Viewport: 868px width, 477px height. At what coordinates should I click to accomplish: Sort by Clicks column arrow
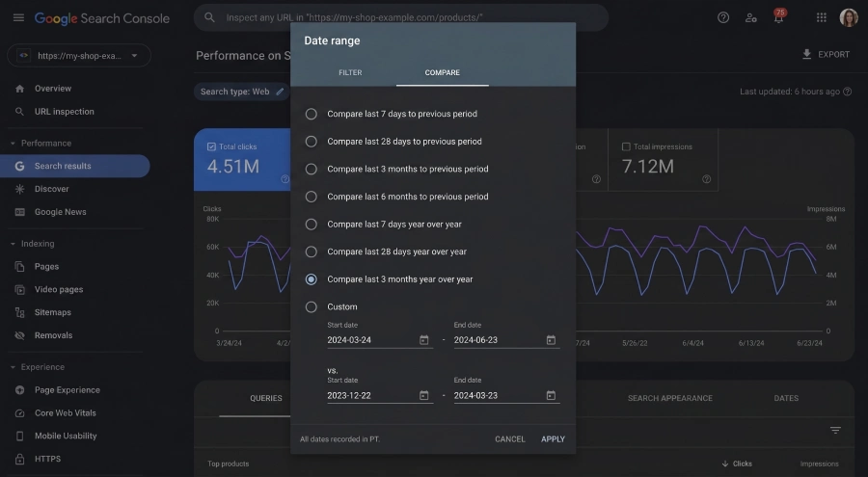point(725,464)
